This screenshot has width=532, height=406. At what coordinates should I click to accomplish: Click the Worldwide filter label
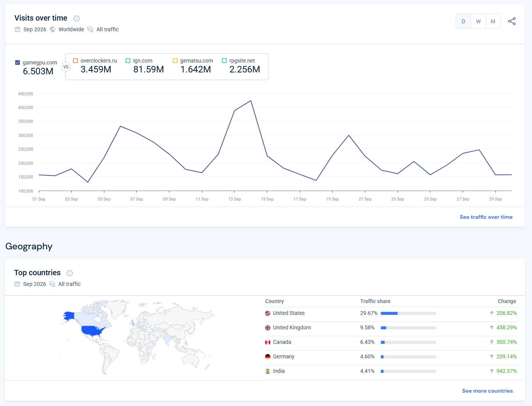[x=71, y=29]
